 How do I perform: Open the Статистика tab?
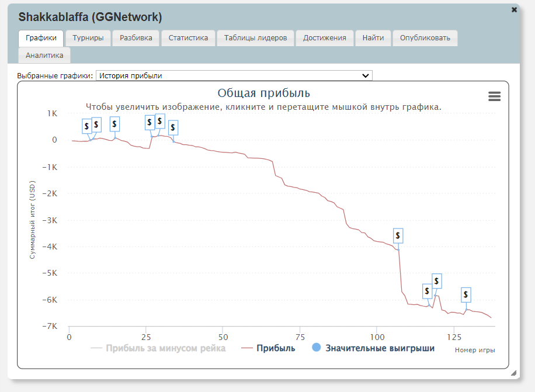188,38
